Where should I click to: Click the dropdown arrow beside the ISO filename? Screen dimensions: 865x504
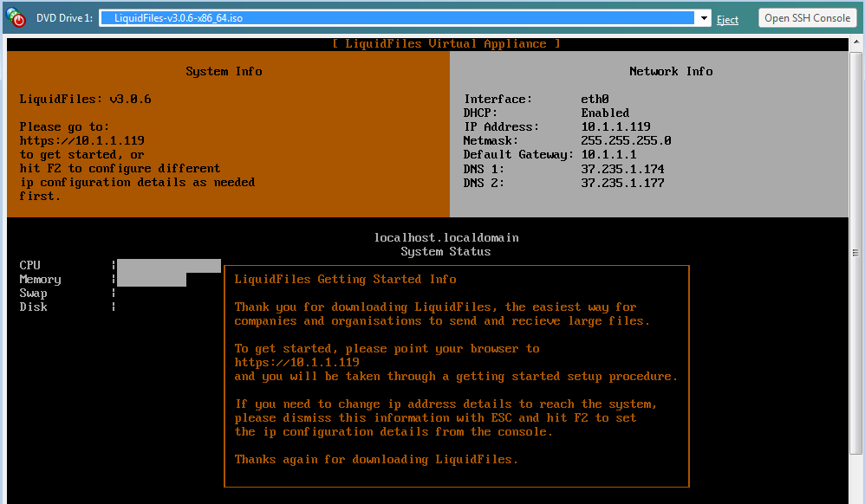pos(704,18)
